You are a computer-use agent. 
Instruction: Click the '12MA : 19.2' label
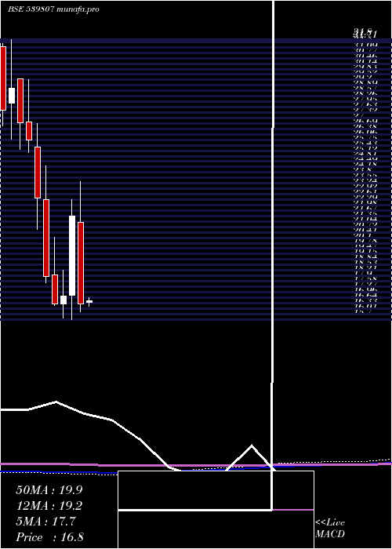point(49,506)
